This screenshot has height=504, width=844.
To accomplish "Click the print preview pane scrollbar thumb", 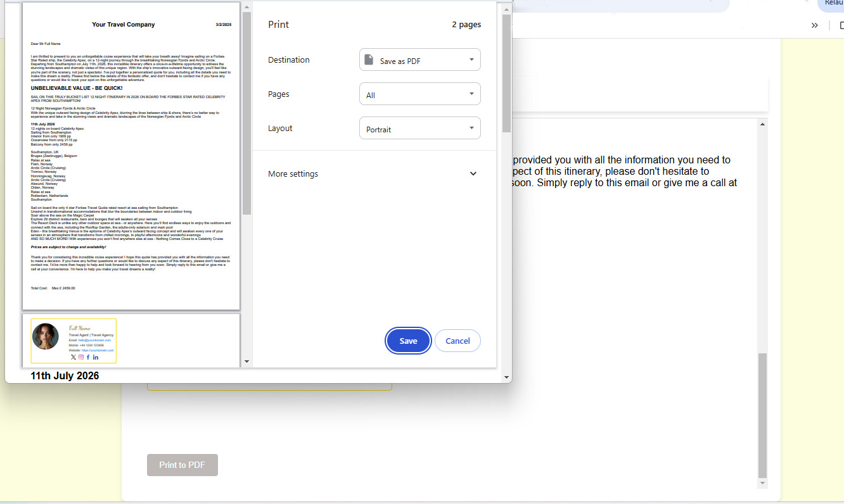I will (247, 113).
